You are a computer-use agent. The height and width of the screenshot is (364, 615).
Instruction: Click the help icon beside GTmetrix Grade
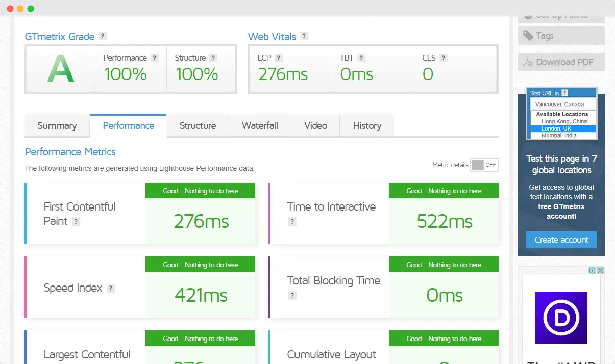103,36
